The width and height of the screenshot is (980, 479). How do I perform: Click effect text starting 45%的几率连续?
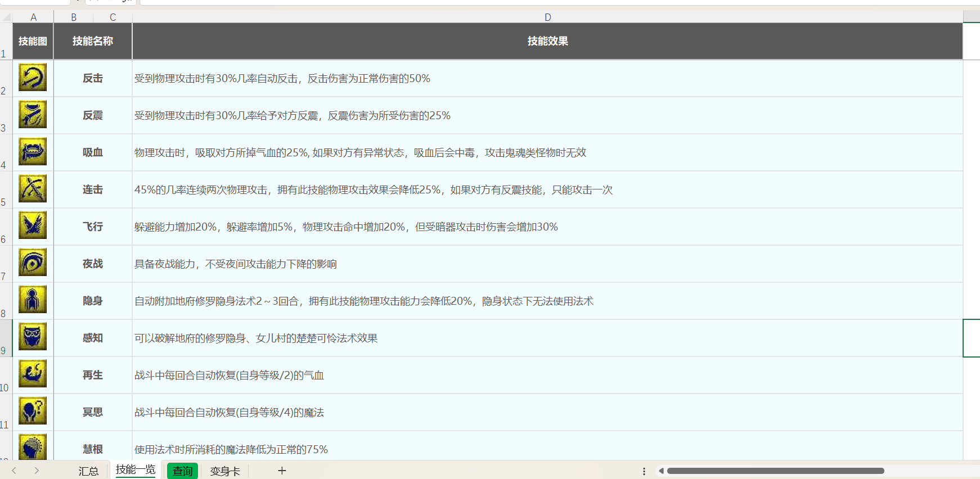click(374, 190)
